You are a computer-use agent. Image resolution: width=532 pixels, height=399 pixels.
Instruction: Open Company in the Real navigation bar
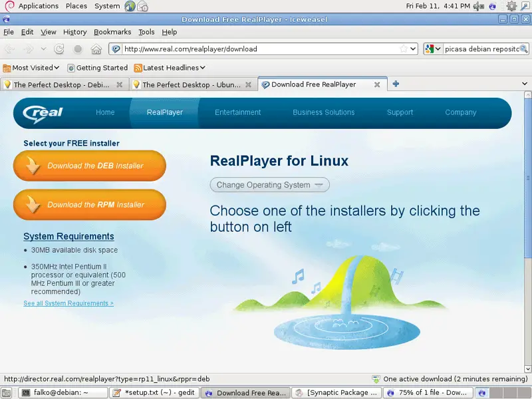point(461,112)
